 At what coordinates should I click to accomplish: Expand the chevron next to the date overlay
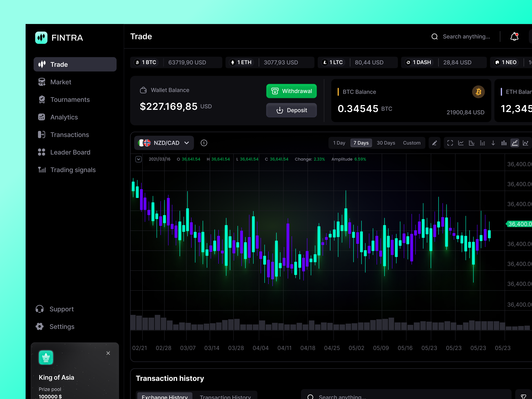[x=138, y=159]
